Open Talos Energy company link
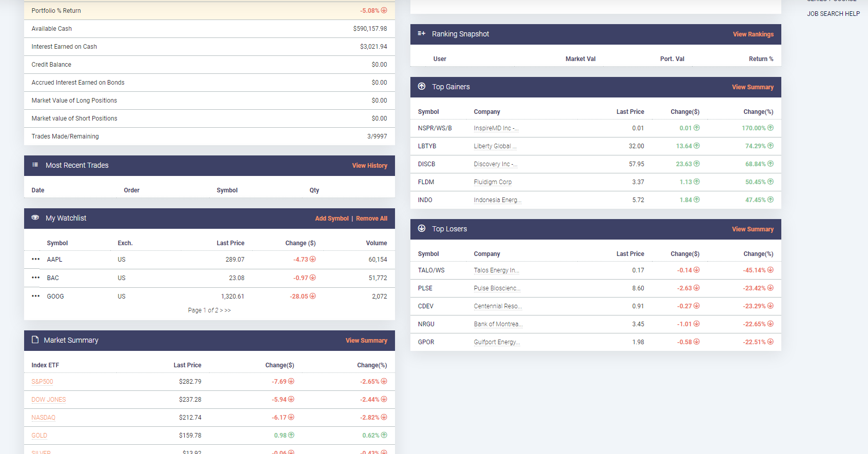This screenshot has width=868, height=454. 496,270
